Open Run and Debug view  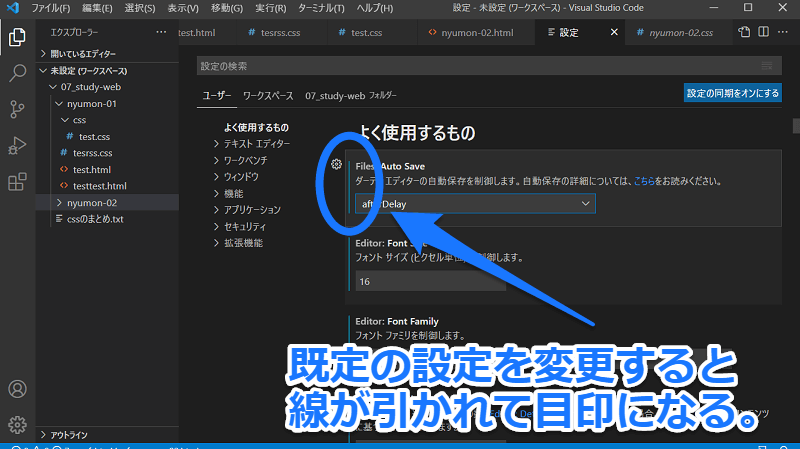17,146
